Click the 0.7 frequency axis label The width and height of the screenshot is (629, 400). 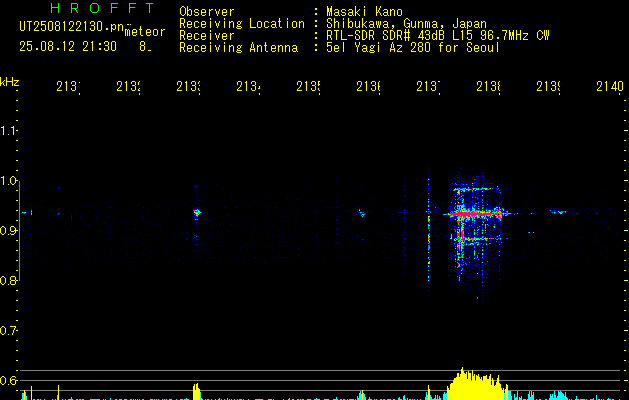(8, 331)
